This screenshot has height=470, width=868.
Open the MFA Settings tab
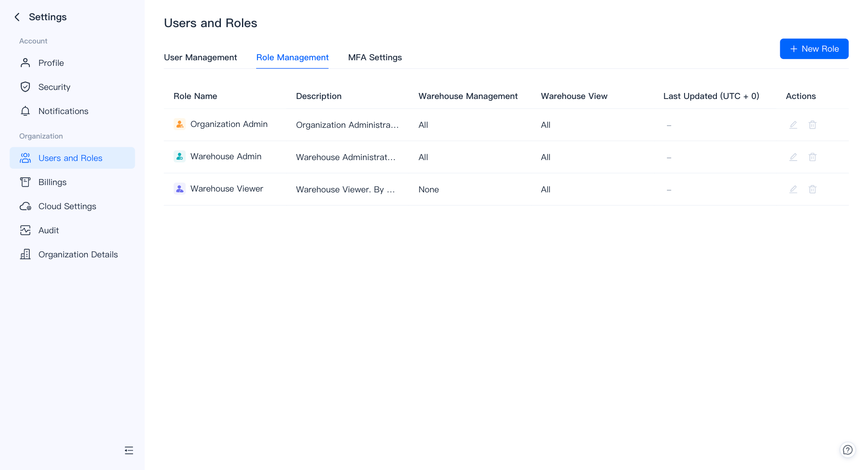(x=375, y=57)
